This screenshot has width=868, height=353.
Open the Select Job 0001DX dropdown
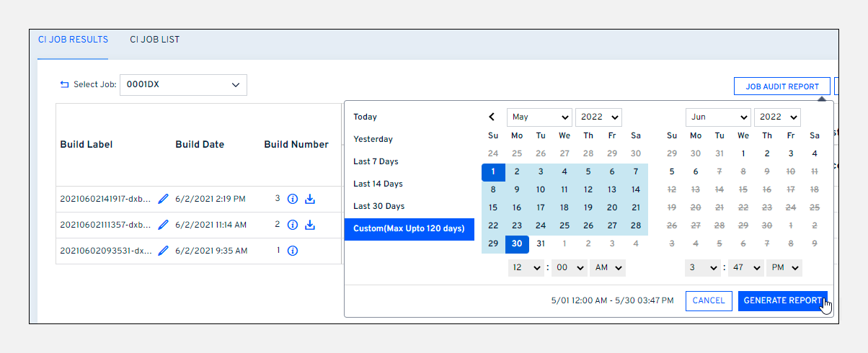click(183, 85)
